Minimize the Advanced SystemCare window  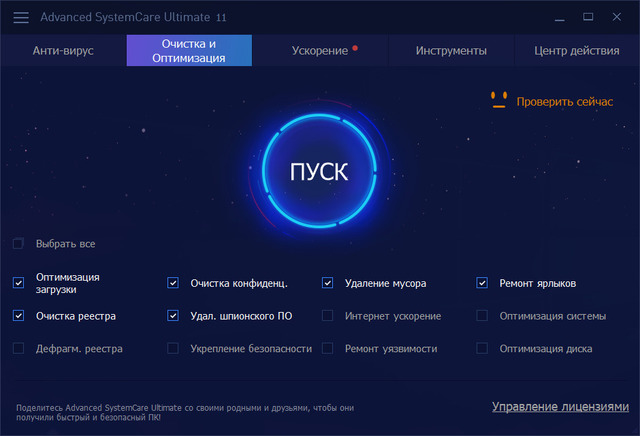point(557,17)
